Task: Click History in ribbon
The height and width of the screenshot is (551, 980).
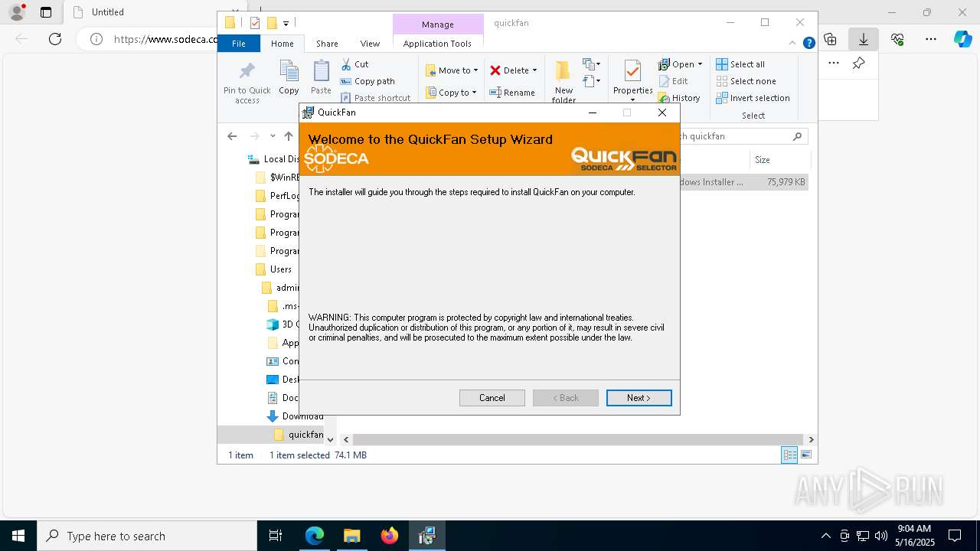Action: pyautogui.click(x=679, y=98)
